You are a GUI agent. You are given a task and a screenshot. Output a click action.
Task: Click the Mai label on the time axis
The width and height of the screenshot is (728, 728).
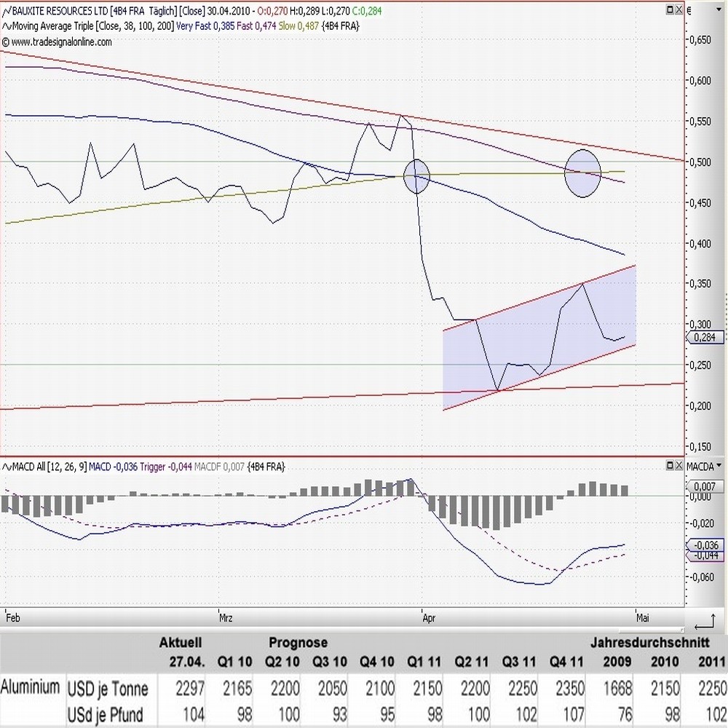point(642,617)
